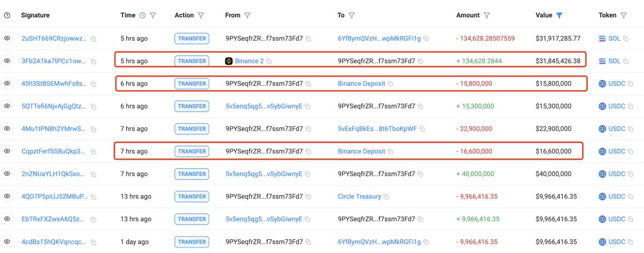Screen dimensions: 644x253
Task: Copy signature 2uSHT669CRzjowwz
Action: [93, 39]
